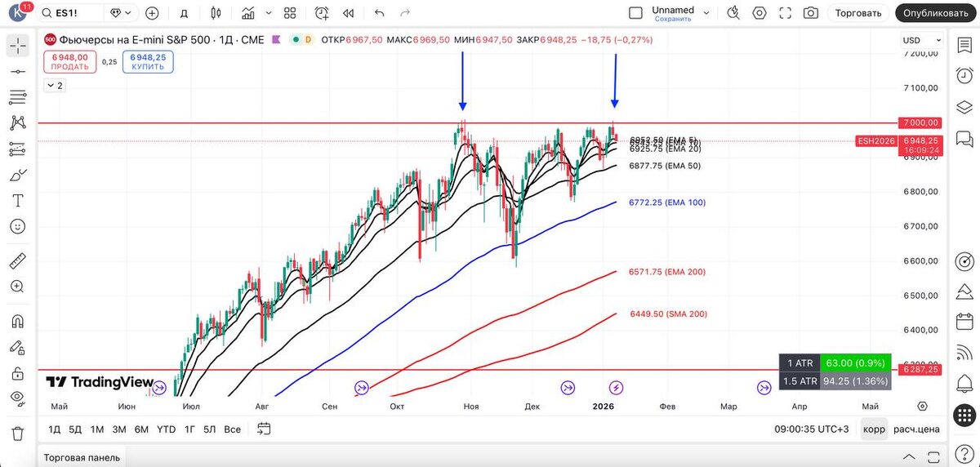
Task: Click the trash remove-objects icon
Action: point(17,433)
